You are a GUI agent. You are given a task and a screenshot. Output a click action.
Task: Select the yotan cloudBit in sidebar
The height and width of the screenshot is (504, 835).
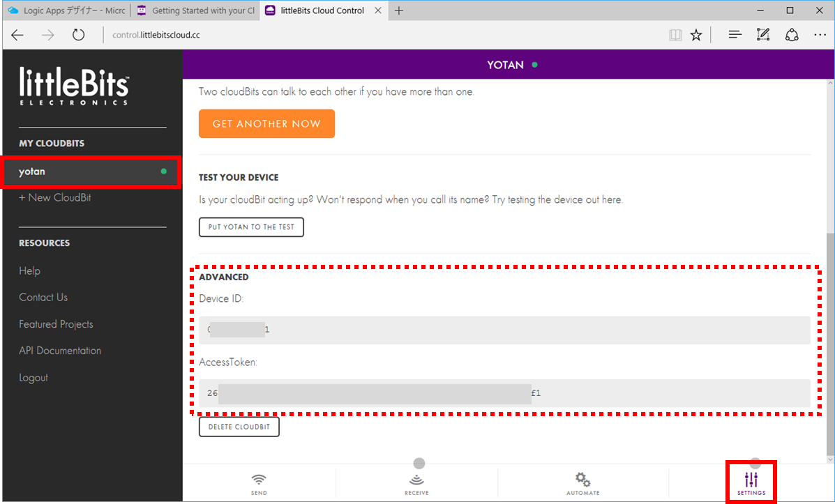[91, 171]
